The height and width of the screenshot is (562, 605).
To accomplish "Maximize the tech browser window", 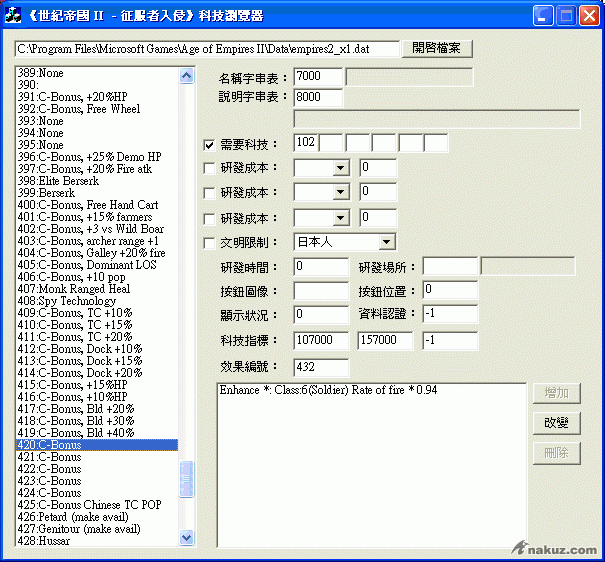I will [x=566, y=16].
